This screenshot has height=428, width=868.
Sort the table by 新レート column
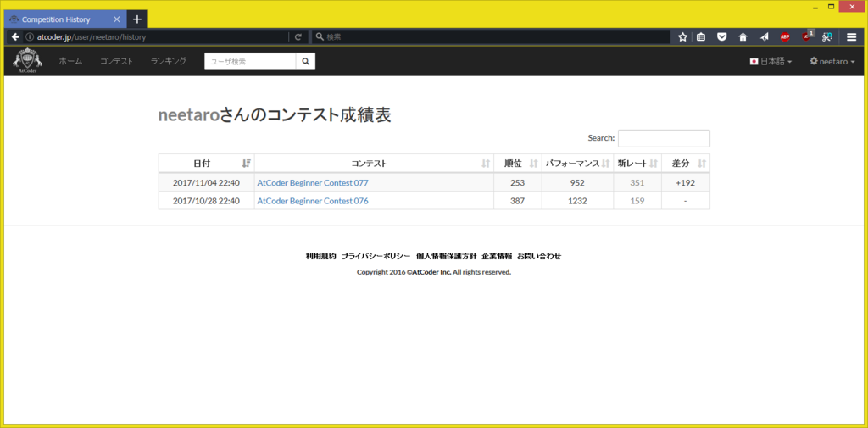(637, 164)
